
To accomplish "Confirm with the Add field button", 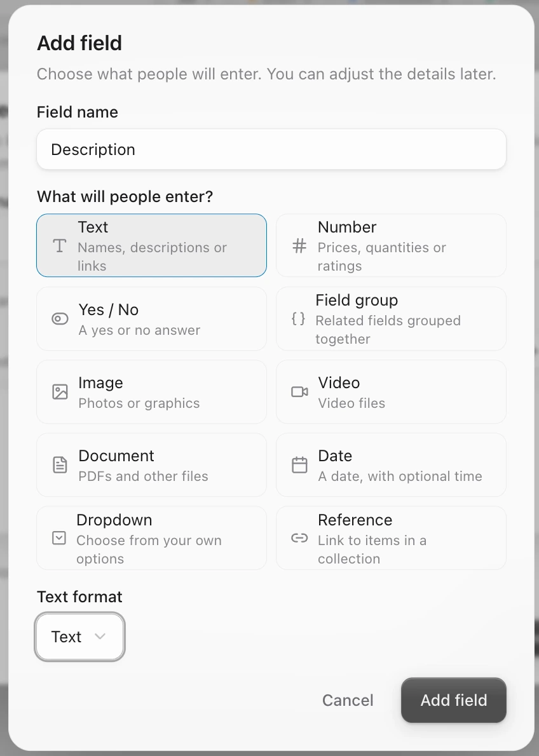I will tap(454, 700).
